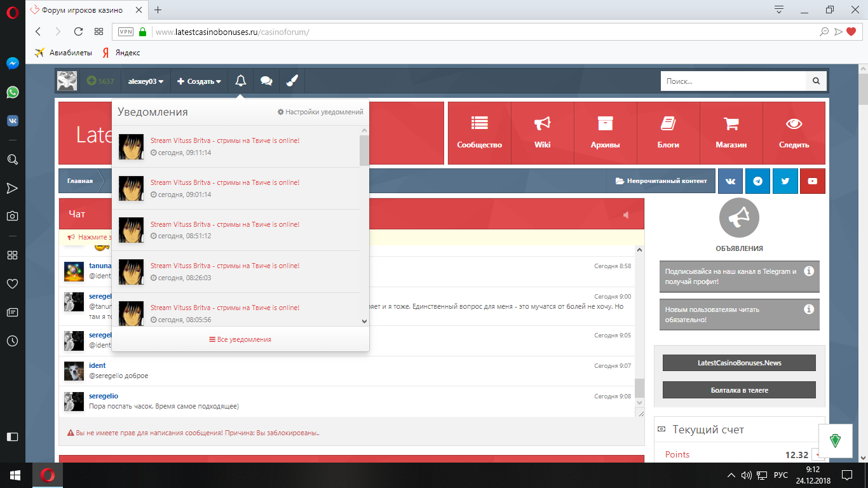Open the messages speech bubbles icon
The height and width of the screenshot is (488, 868).
266,81
